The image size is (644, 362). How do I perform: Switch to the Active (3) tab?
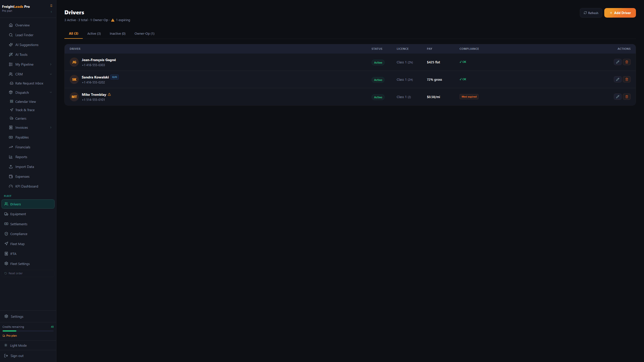pyautogui.click(x=94, y=33)
